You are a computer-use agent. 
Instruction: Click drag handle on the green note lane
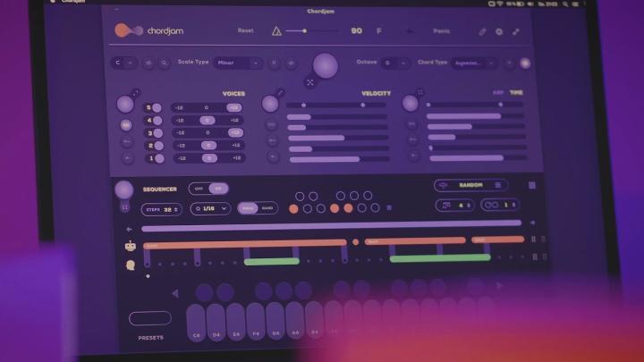click(x=535, y=257)
